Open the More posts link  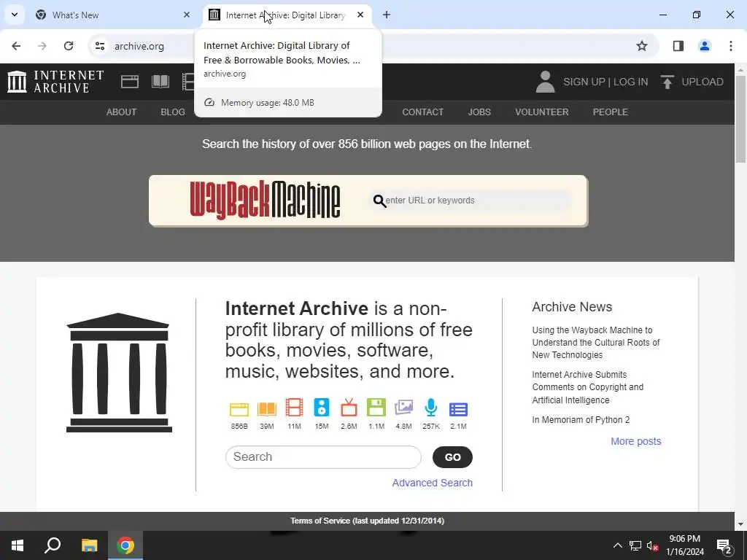pyautogui.click(x=636, y=441)
